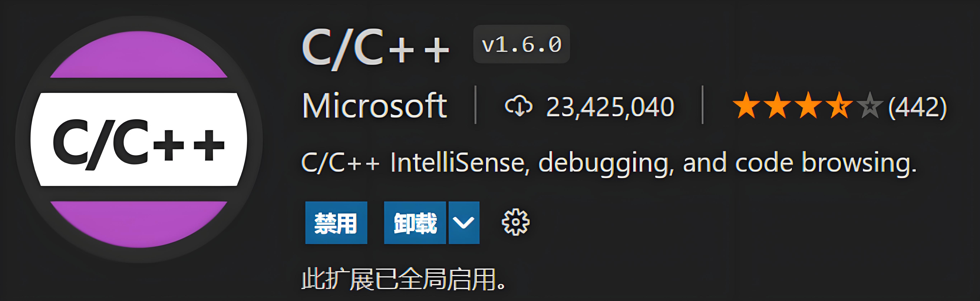Click the (442) review count
The height and width of the screenshot is (301, 980).
tap(917, 107)
